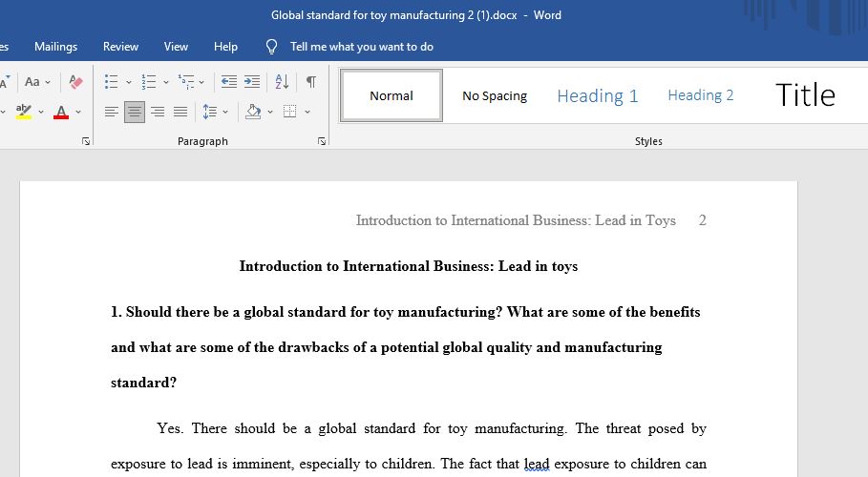868x477 pixels.
Task: Click the question 1 bold paragraph
Action: (405, 347)
